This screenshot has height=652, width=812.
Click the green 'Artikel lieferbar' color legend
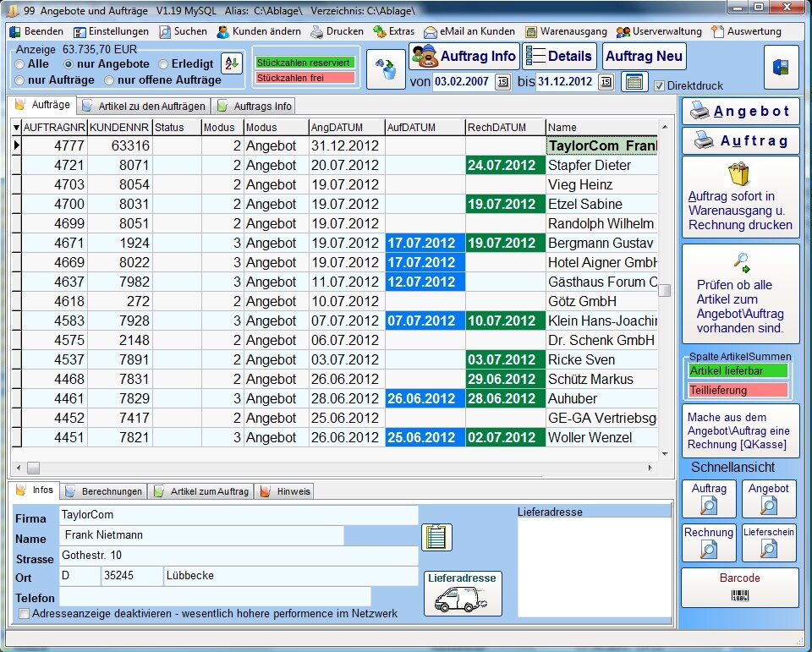[738, 370]
